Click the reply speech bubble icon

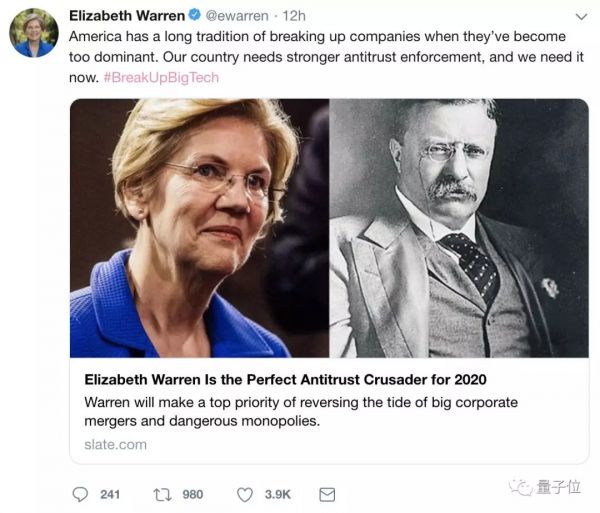[81, 494]
